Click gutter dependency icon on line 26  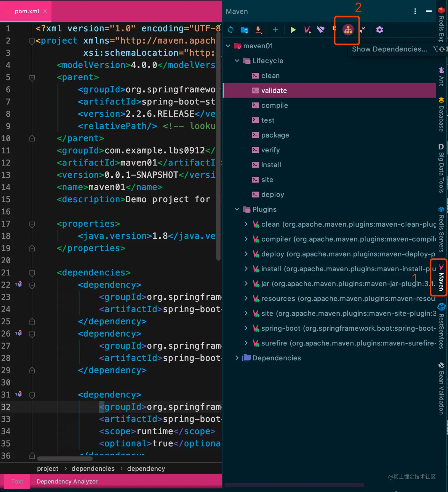click(19, 333)
